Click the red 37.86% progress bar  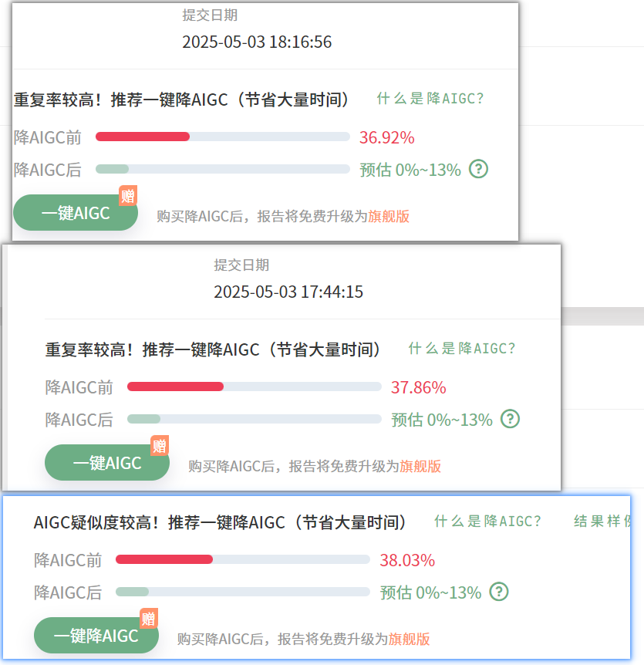175,387
